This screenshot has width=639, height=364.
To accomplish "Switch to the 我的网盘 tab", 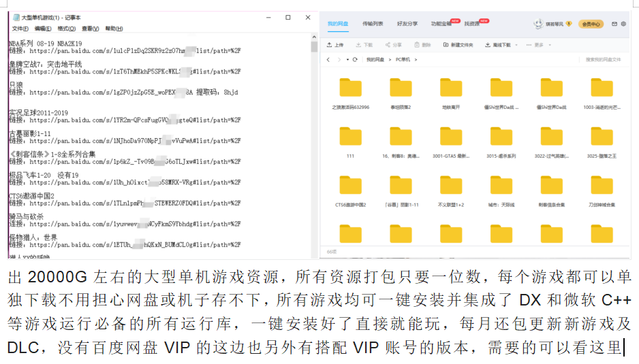I will (338, 24).
